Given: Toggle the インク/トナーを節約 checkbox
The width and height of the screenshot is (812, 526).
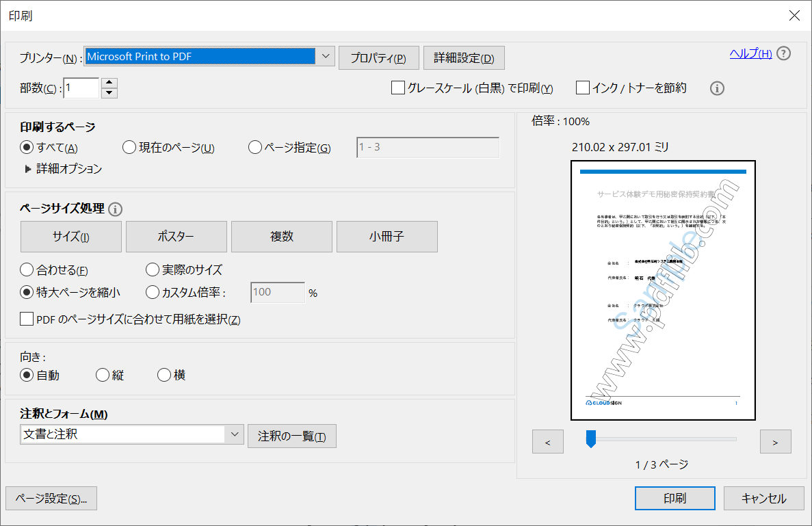Looking at the screenshot, I should pos(583,88).
